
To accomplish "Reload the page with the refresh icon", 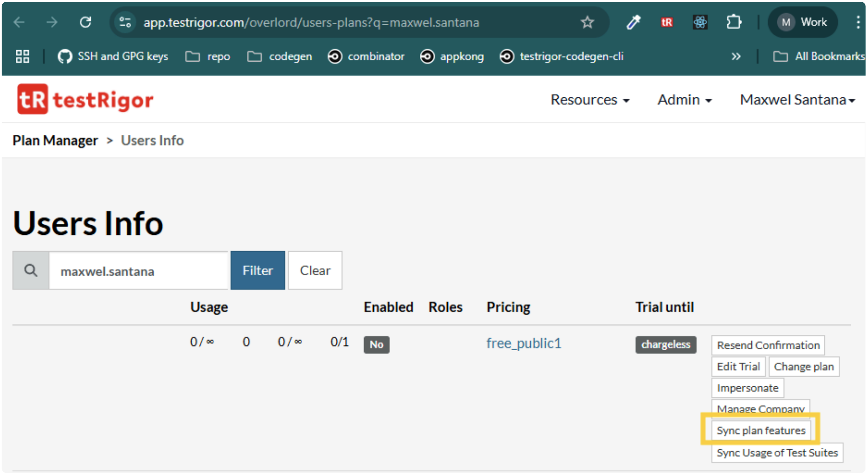I will pos(85,22).
